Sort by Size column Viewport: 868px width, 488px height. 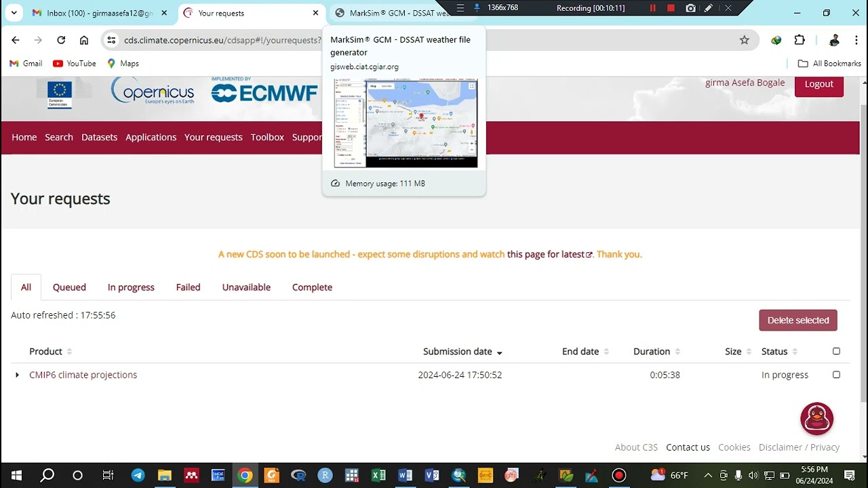tap(738, 351)
